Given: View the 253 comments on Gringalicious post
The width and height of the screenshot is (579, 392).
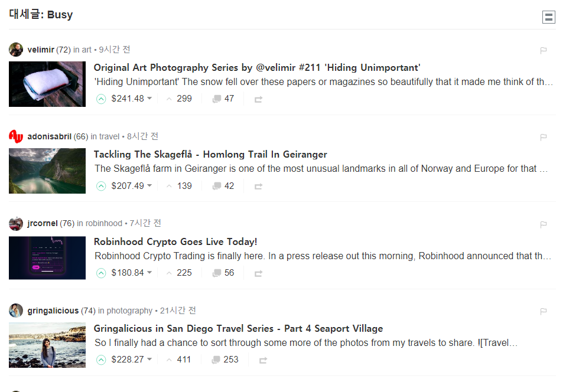Looking at the screenshot, I should [x=225, y=360].
